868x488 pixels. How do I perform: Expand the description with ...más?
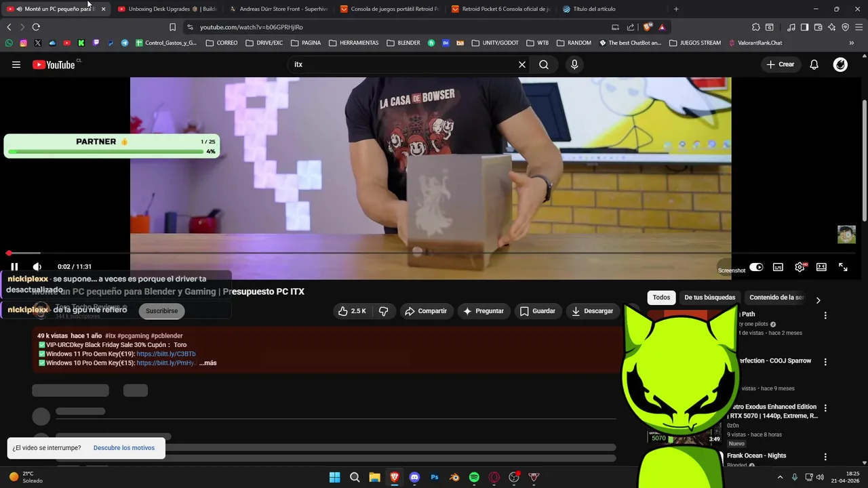pyautogui.click(x=208, y=363)
